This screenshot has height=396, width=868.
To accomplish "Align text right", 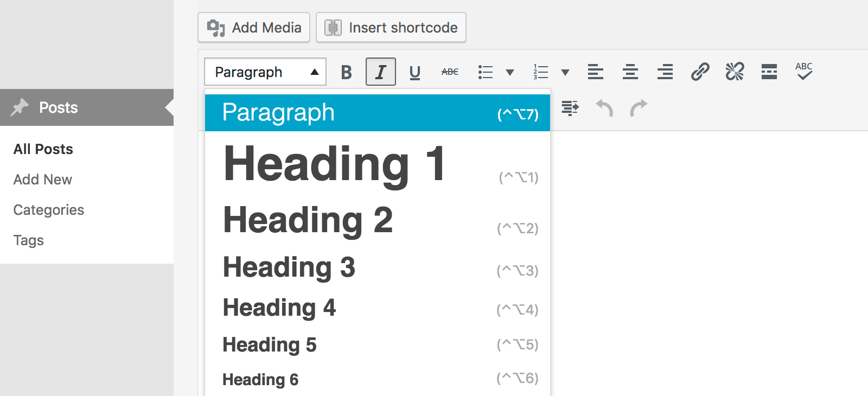I will tap(665, 72).
